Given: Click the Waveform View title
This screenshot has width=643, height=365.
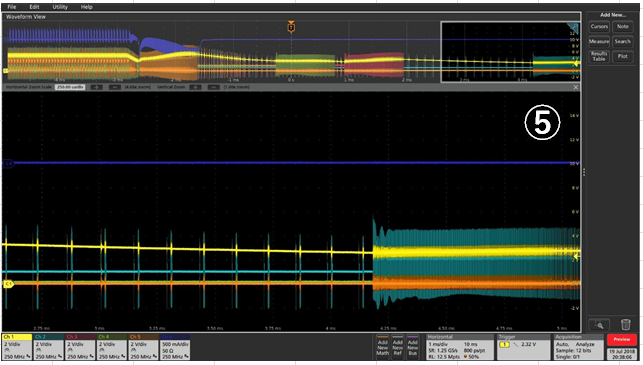Looking at the screenshot, I should click(25, 17).
